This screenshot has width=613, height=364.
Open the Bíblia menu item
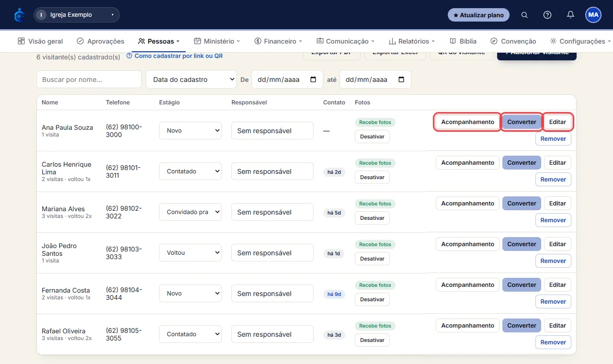click(x=463, y=41)
